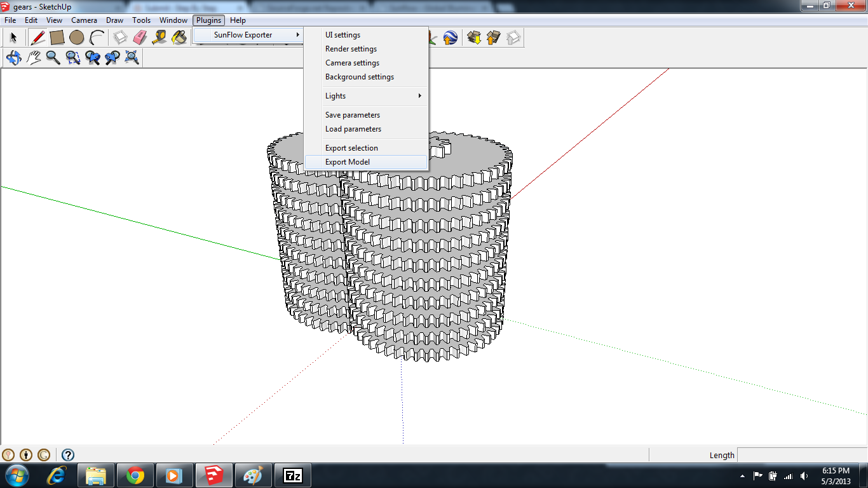Open Google Chrome from the taskbar

[135, 475]
